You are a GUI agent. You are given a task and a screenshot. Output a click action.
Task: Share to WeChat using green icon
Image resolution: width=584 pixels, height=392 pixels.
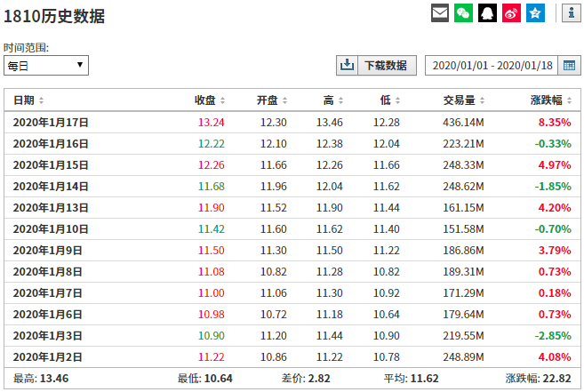(463, 13)
